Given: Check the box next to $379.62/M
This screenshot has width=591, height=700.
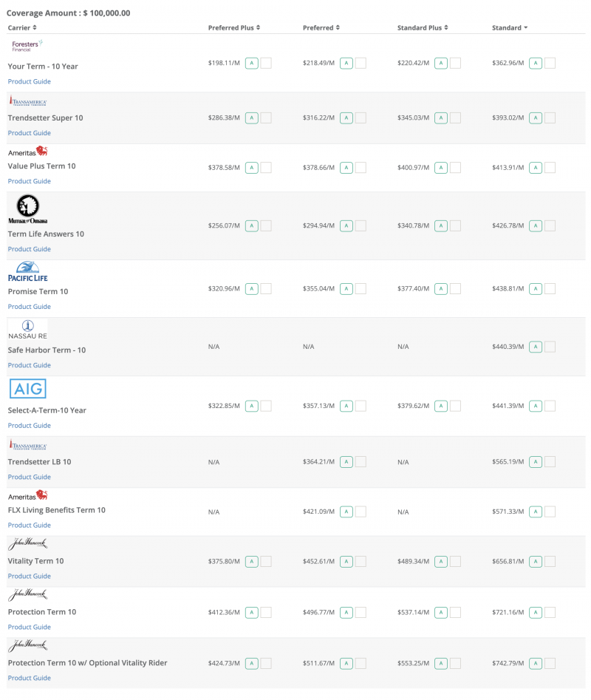Looking at the screenshot, I should click(455, 406).
